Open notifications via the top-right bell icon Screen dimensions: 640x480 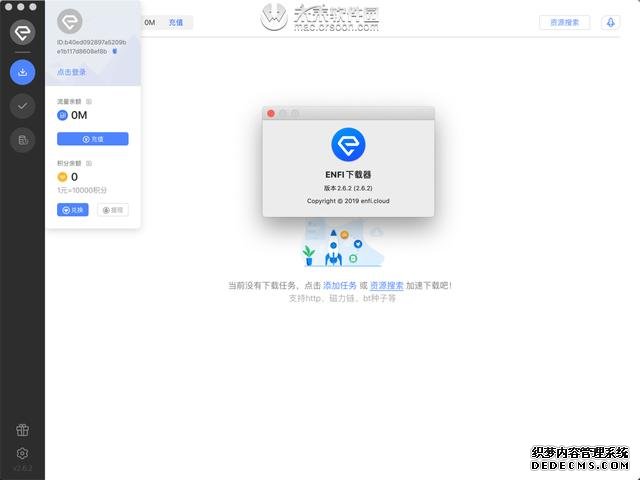coord(611,22)
